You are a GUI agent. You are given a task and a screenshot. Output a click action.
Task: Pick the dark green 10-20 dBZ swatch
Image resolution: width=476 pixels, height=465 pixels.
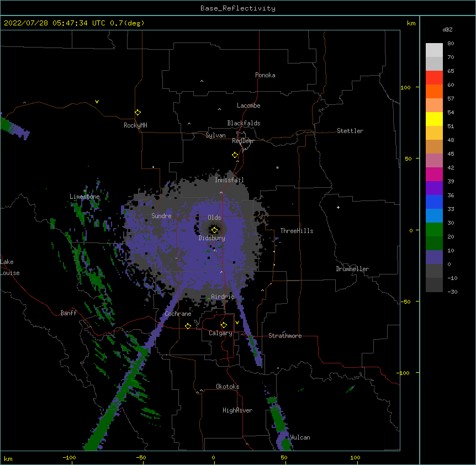point(434,243)
